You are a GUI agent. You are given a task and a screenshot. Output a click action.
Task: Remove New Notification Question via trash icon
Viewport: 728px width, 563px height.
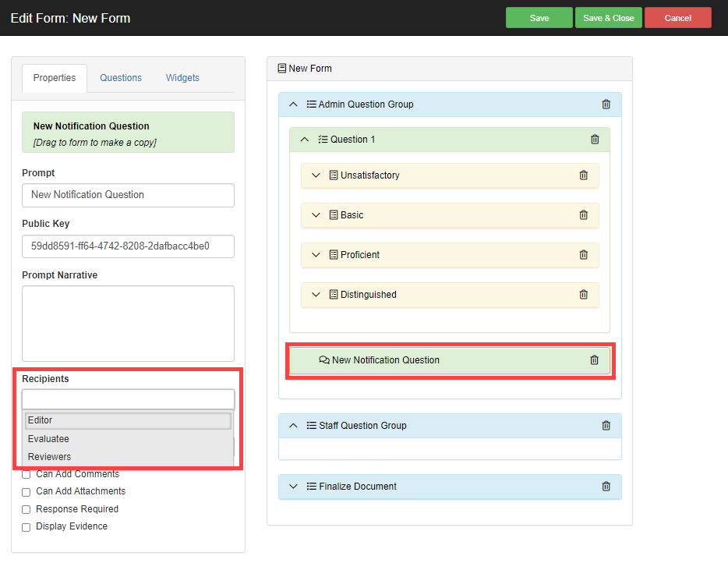(594, 360)
